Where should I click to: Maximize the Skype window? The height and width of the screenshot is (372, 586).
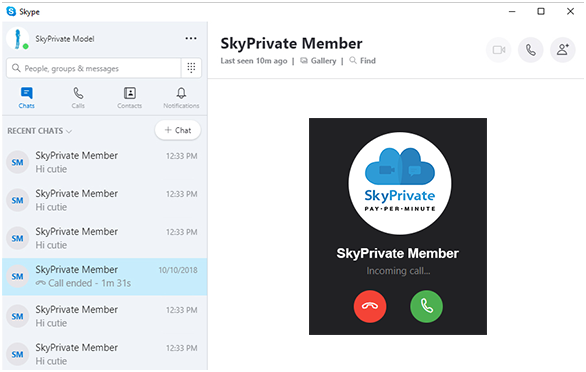click(541, 12)
